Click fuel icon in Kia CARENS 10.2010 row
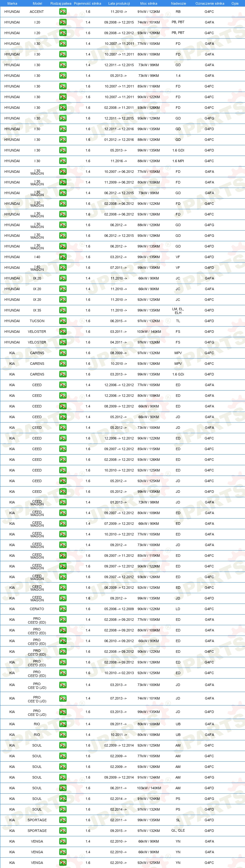Viewport: 245px width, 868px height. coord(63,364)
